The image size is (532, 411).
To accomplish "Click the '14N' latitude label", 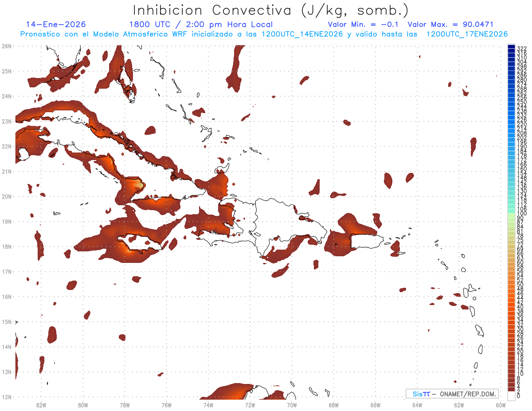I will pos(7,347).
